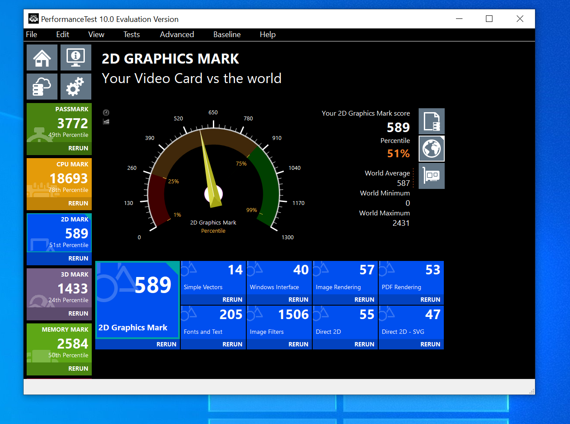The image size is (570, 424).
Task: Select the large 2D Graphics Mark 589 tile
Action: [x=138, y=300]
